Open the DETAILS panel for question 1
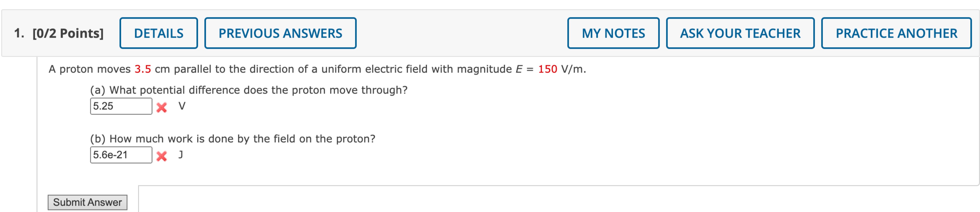Screen dimensions: 980x212 (x=159, y=33)
